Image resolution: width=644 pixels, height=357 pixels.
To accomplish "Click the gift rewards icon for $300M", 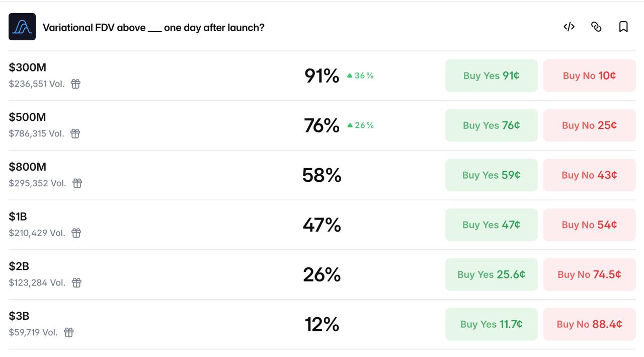I will point(75,84).
